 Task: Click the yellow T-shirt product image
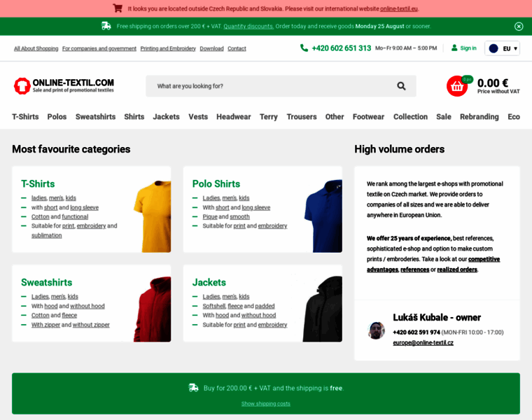click(x=153, y=216)
